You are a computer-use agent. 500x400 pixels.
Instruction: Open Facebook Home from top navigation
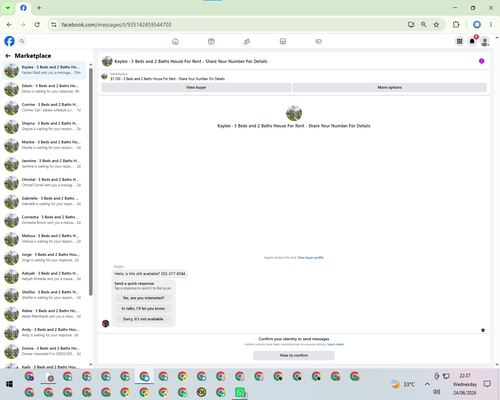175,41
